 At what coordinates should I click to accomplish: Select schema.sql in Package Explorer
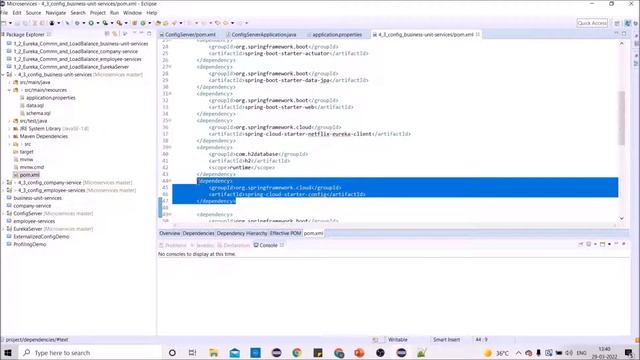point(38,113)
